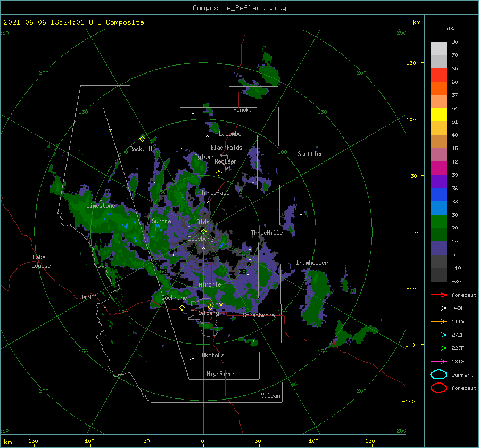Select the magenta 39-42 dBZ swatch
This screenshot has height=448, width=479.
pyautogui.click(x=439, y=168)
